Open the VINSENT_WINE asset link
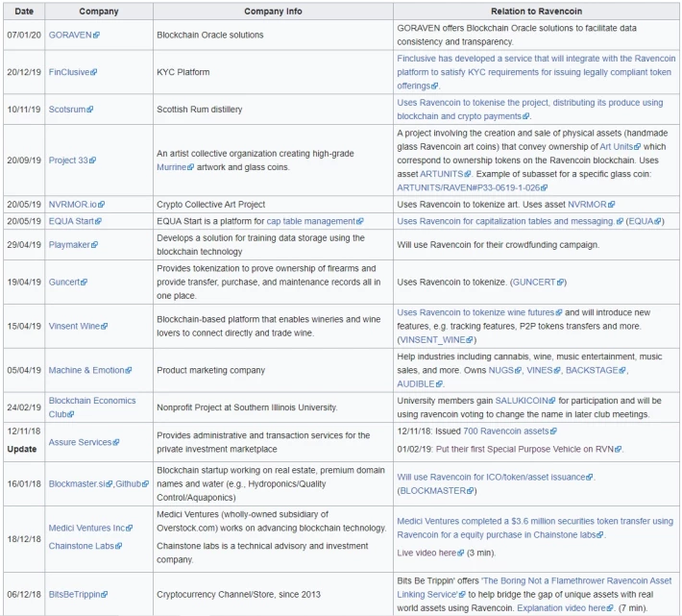 coord(436,340)
